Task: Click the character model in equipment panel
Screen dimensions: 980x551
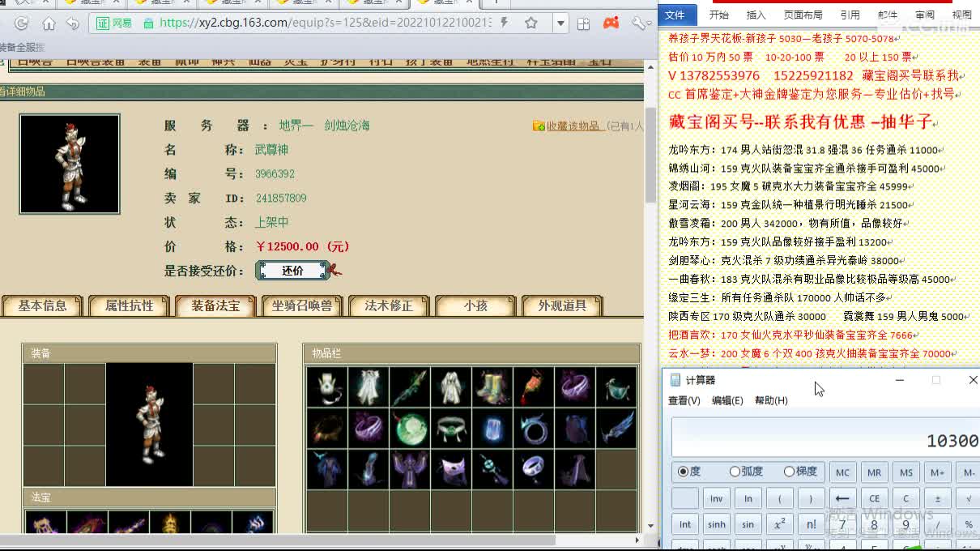Action: tap(149, 424)
